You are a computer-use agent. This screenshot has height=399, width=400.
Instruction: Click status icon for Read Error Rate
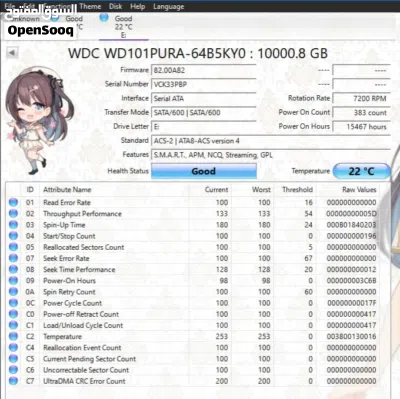(13, 202)
